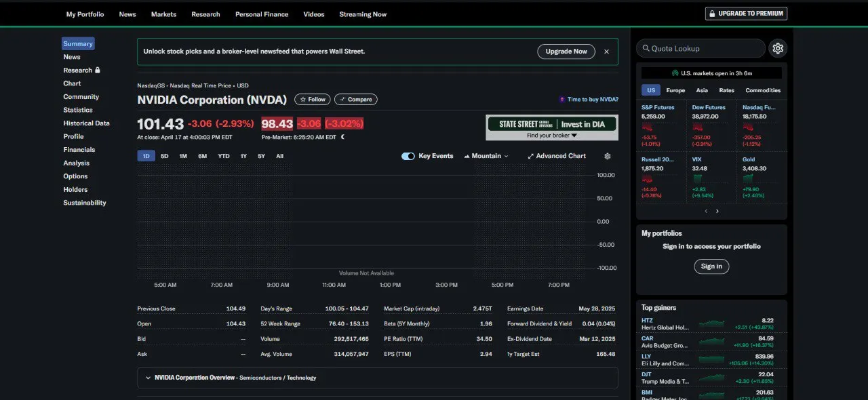Image resolution: width=868 pixels, height=400 pixels.
Task: Open the VIX market card
Action: pos(711,178)
